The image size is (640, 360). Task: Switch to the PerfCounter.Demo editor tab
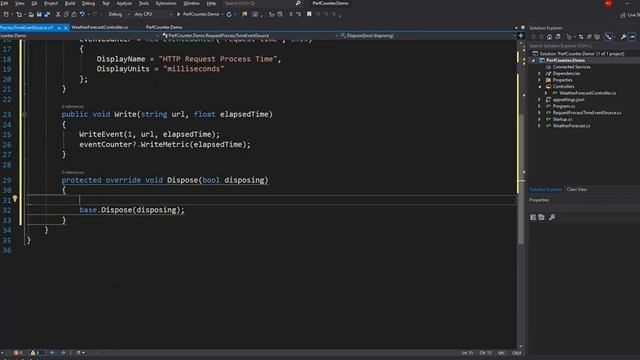pos(164,27)
